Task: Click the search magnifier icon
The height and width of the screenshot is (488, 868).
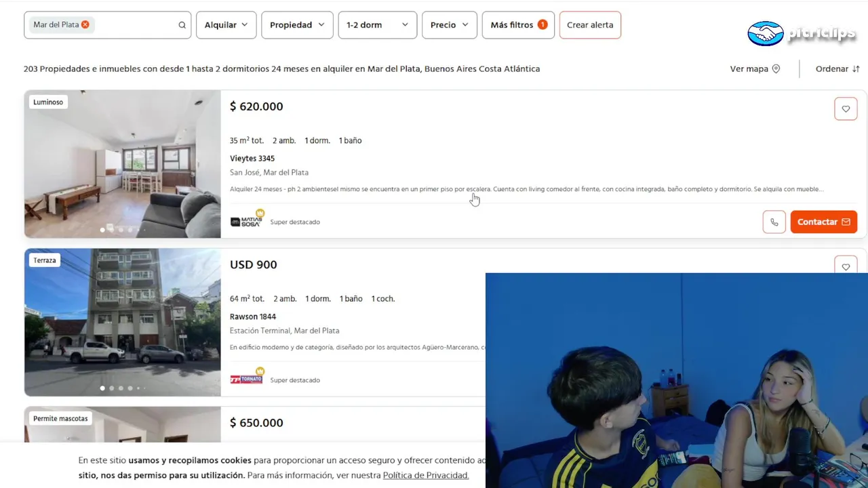Action: tap(182, 25)
